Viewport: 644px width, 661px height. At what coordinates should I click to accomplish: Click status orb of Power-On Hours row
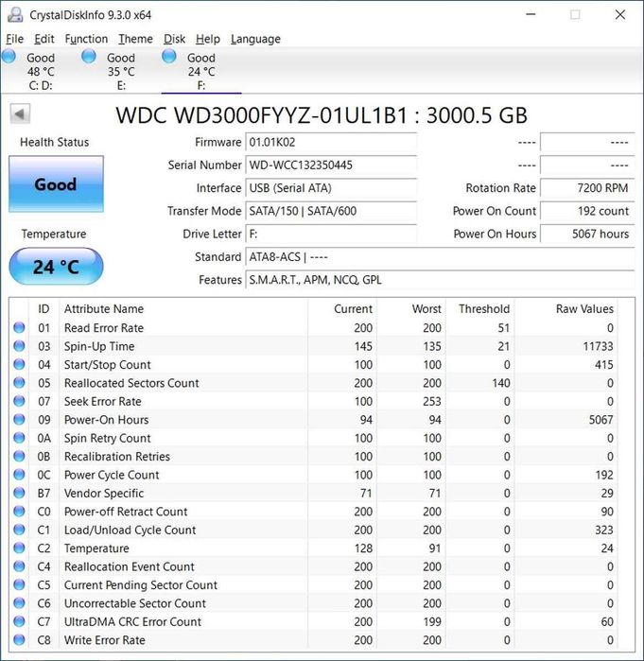click(x=19, y=420)
